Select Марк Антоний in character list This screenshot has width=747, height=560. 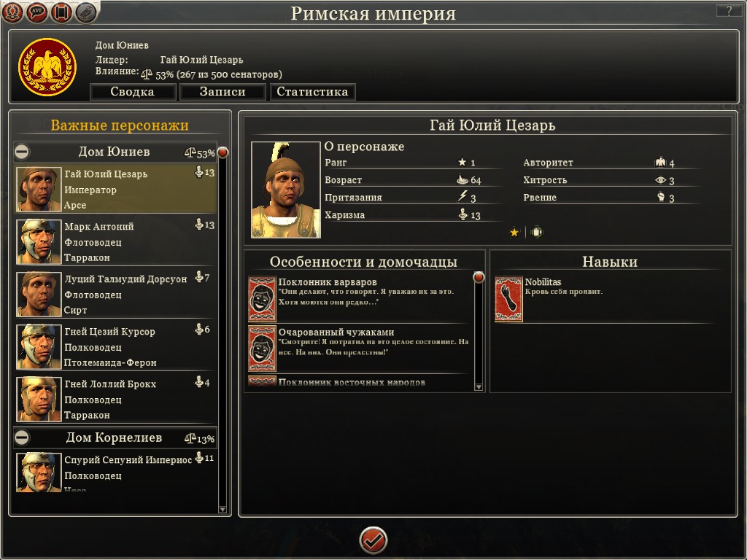click(116, 241)
